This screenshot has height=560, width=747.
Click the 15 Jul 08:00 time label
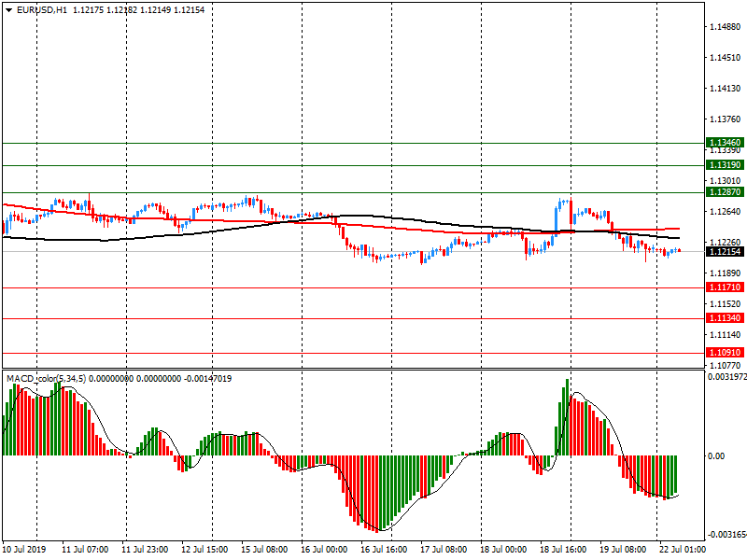coord(264,549)
